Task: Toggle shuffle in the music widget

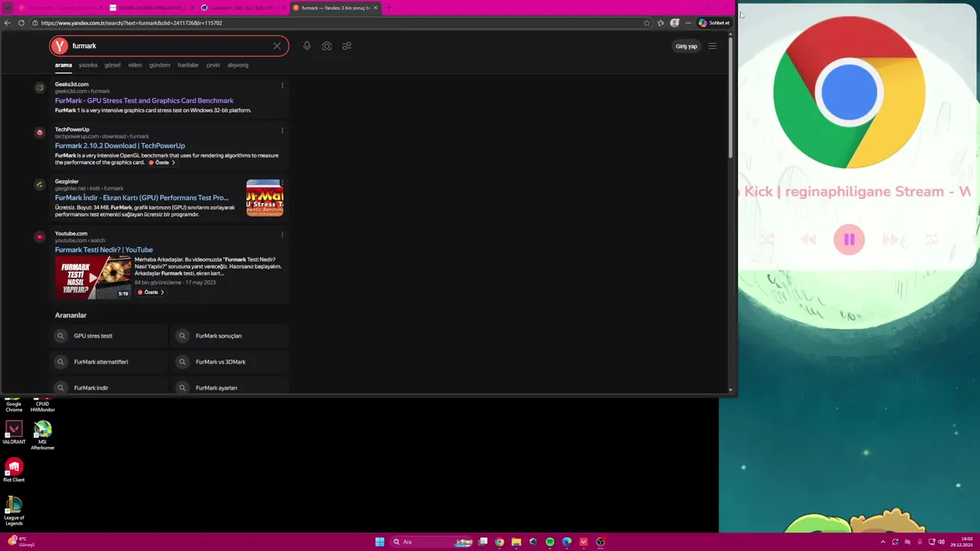Action: coord(767,240)
